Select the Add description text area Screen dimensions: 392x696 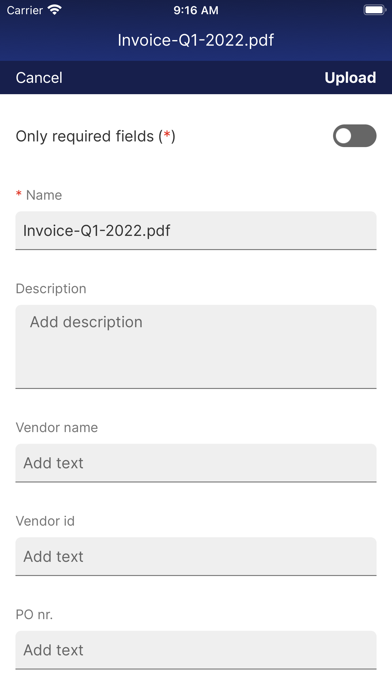tap(196, 347)
